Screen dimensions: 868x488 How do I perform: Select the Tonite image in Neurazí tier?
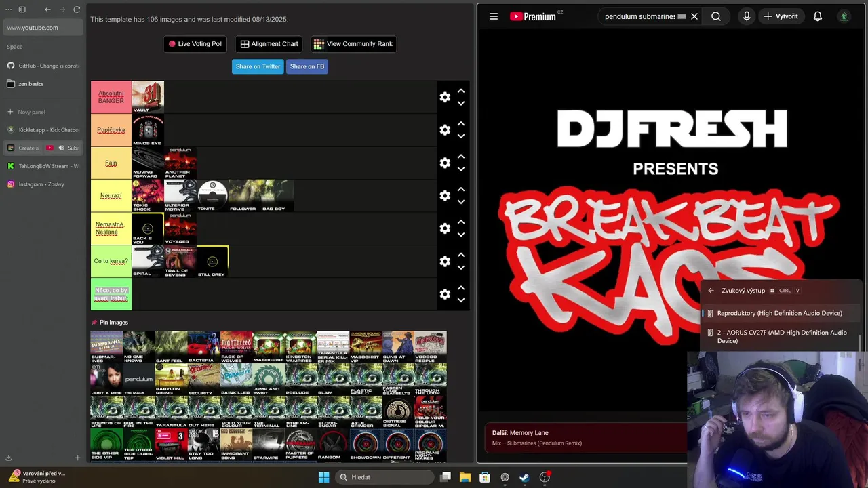212,195
